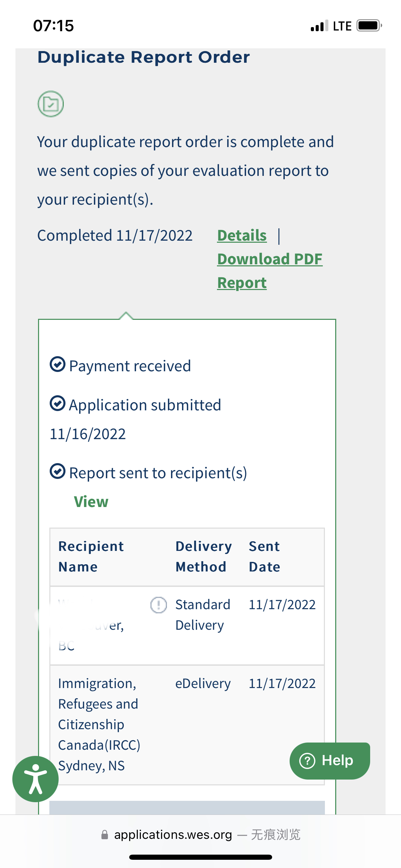
Task: Tap the LTE network indicator
Action: click(x=342, y=26)
